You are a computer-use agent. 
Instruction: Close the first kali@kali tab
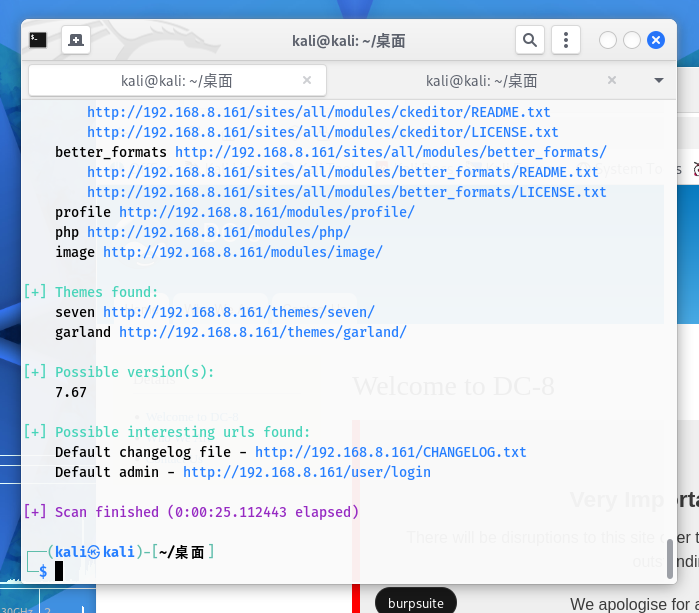[307, 80]
